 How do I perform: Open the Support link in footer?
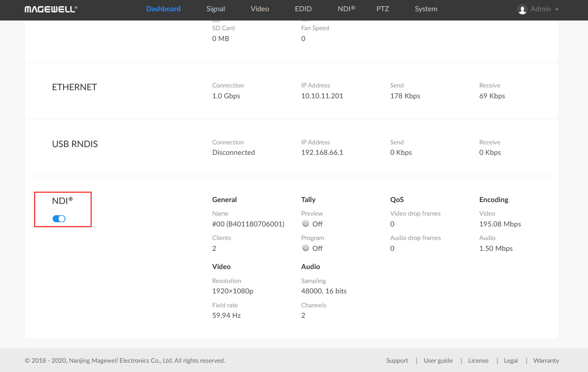point(397,360)
